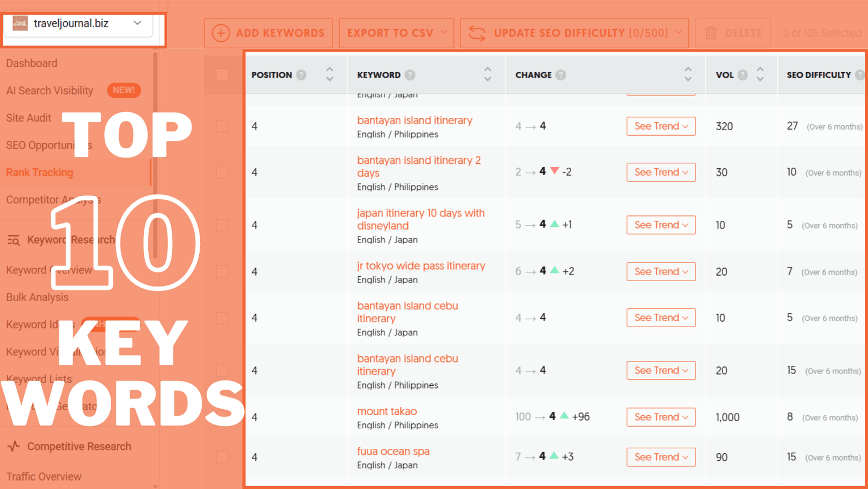The width and height of the screenshot is (868, 489).
Task: Click the trash icon next to Delete
Action: coord(711,33)
